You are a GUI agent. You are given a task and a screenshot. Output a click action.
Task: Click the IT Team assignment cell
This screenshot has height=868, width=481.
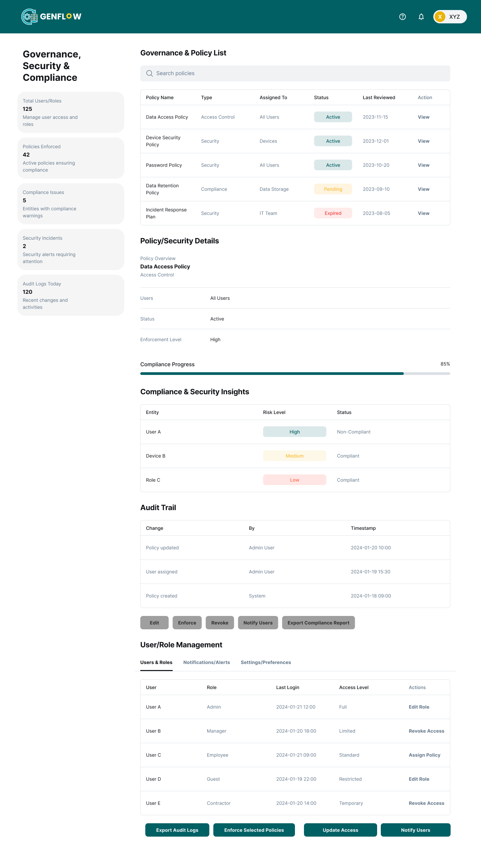(268, 213)
